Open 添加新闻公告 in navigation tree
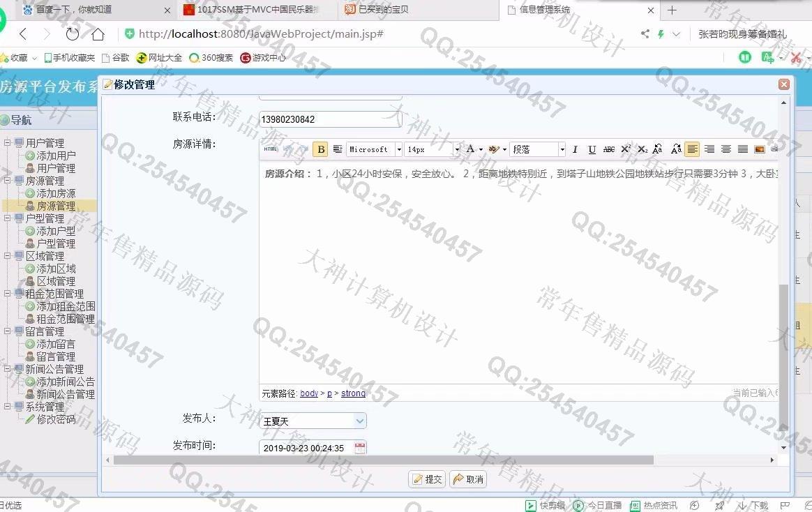Screen dimensions: 812x512 pyautogui.click(x=66, y=382)
